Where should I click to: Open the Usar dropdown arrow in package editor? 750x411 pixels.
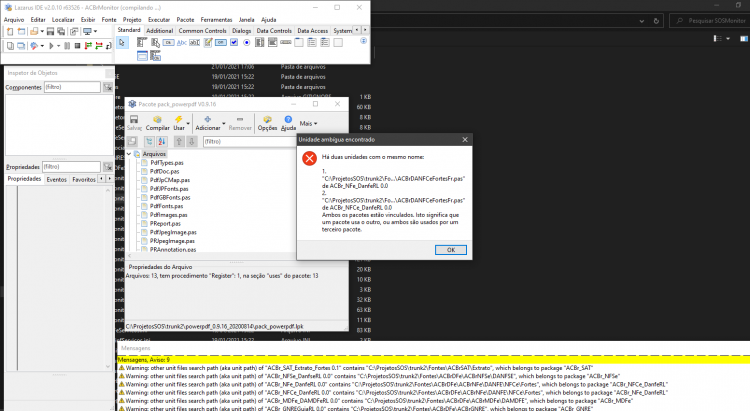tap(188, 123)
